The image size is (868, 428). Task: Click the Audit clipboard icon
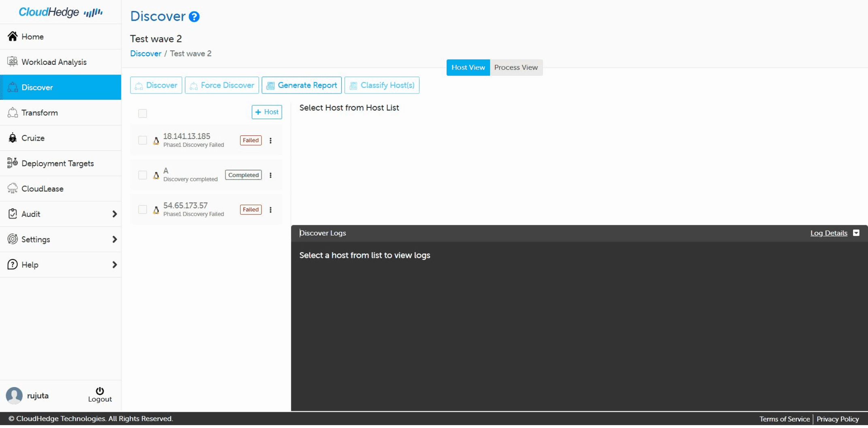(13, 214)
